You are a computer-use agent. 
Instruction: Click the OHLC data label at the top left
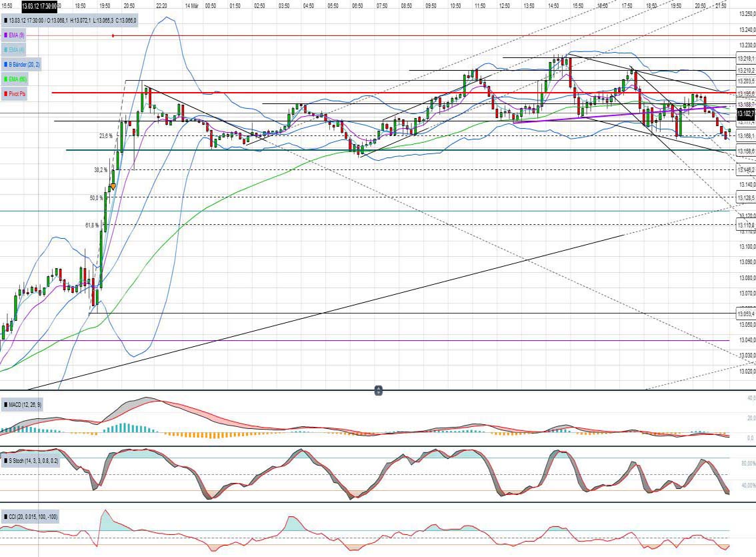coord(69,21)
